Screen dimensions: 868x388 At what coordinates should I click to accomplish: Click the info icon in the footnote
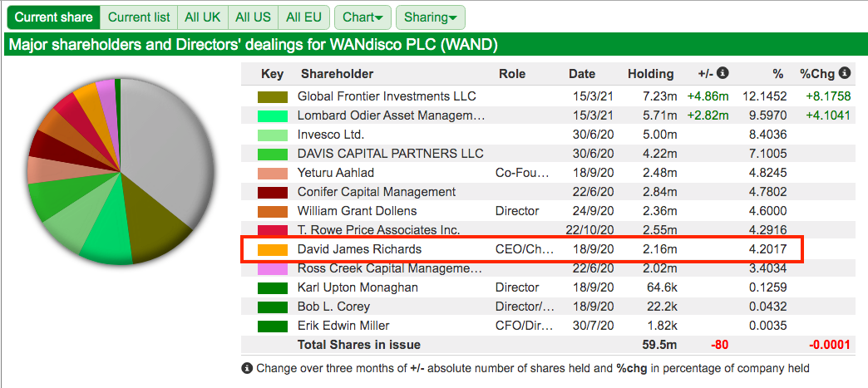[x=248, y=368]
